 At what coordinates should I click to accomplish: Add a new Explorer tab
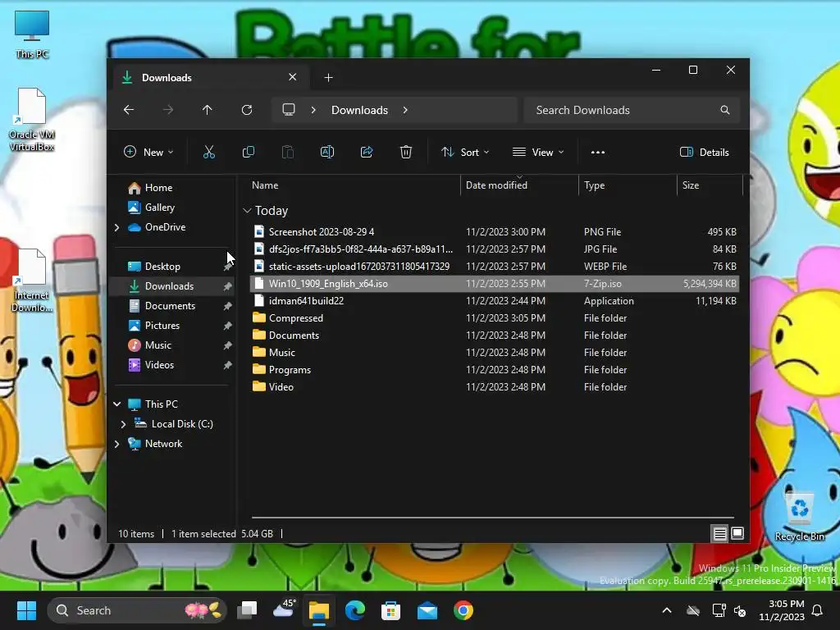click(x=328, y=78)
